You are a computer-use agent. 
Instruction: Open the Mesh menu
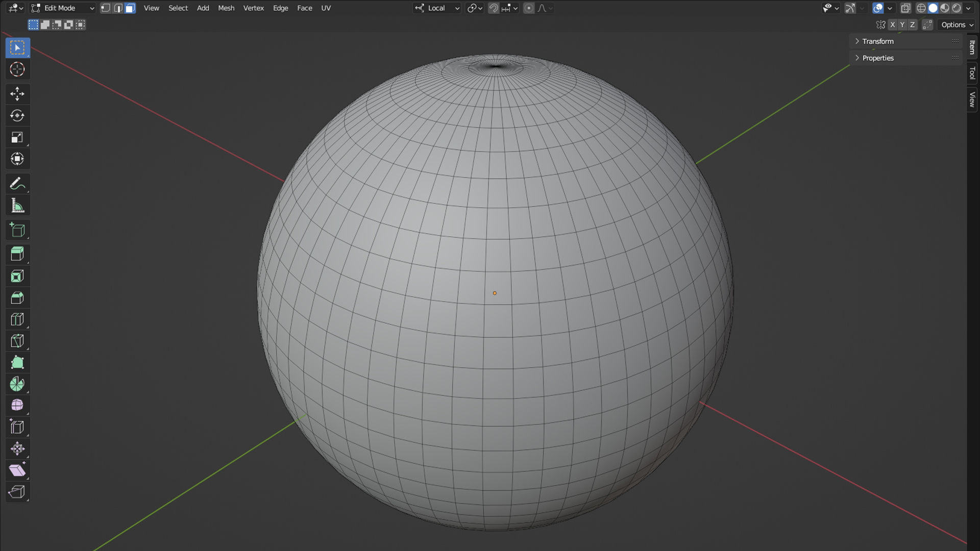click(x=226, y=8)
